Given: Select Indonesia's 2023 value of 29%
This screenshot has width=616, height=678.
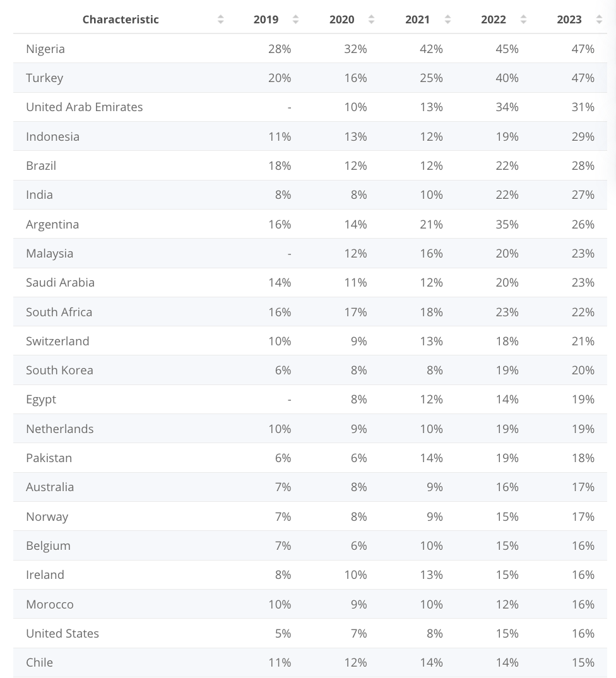Looking at the screenshot, I should pos(583,136).
